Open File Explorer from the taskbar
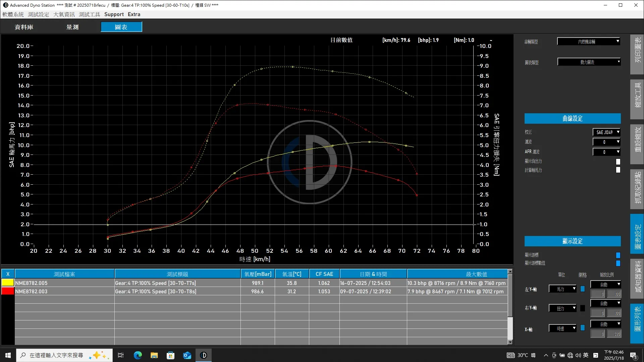This screenshot has height=362, width=644. (154, 355)
